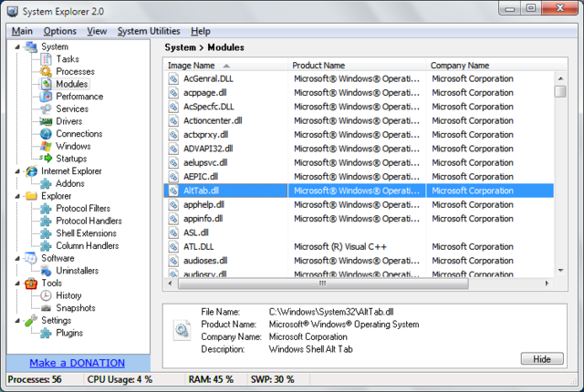This screenshot has height=392, width=584.
Task: Click the Snapshots camera icon
Action: [x=46, y=308]
